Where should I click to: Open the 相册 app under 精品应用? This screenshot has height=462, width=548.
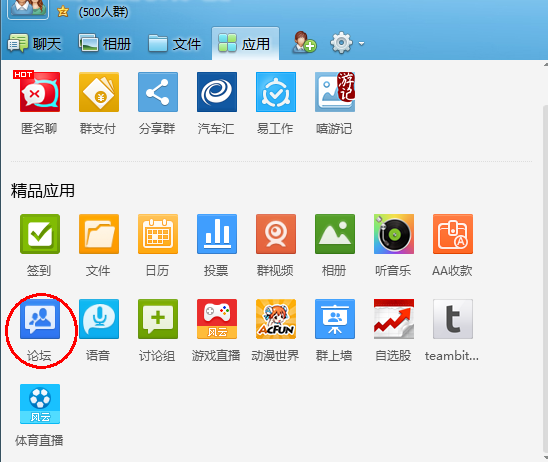click(335, 234)
